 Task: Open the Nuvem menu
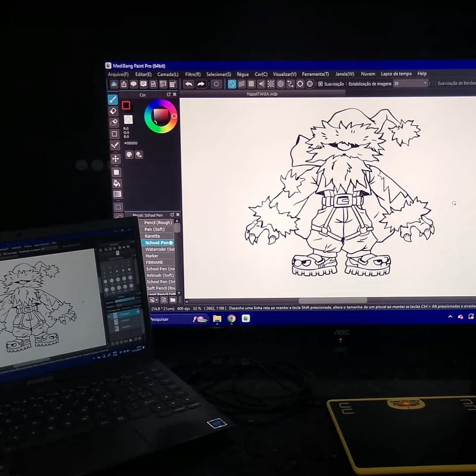pyautogui.click(x=368, y=74)
